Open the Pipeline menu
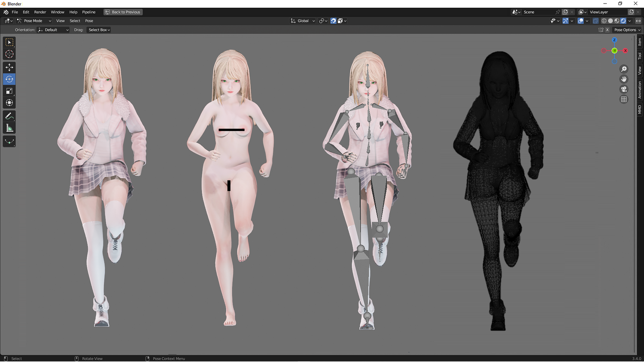This screenshot has width=644, height=362. 89,12
